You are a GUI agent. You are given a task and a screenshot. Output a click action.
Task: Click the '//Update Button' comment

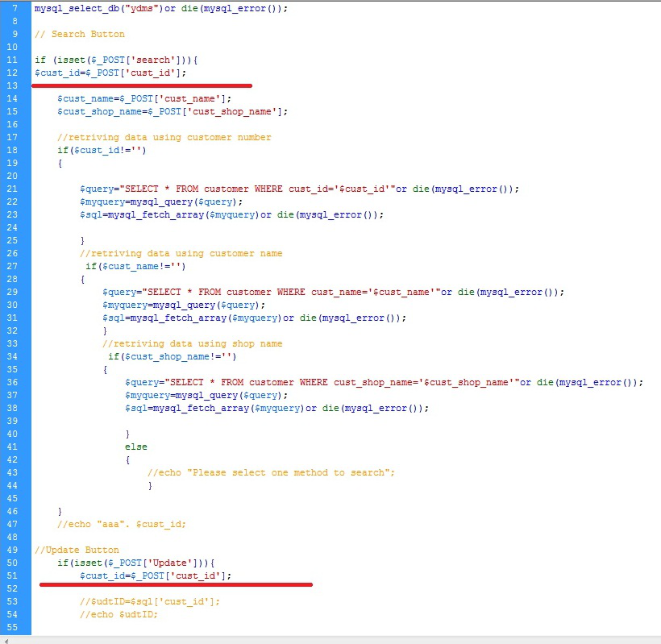pos(77,550)
